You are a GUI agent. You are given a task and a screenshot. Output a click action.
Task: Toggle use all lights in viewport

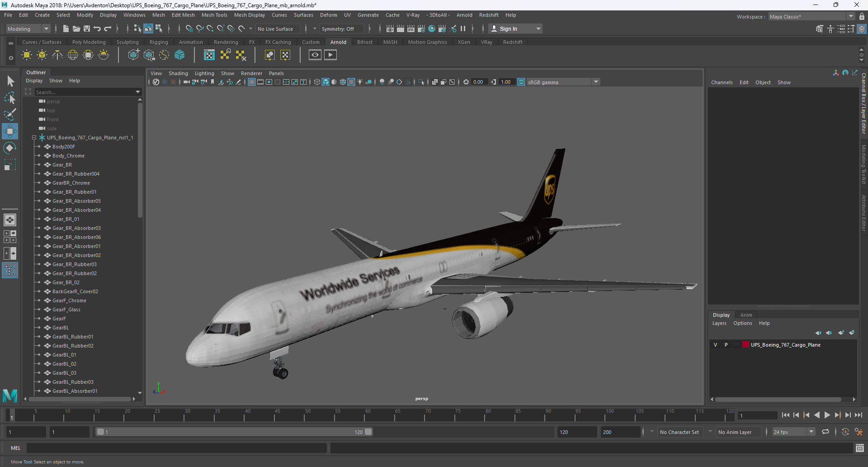coord(360,82)
